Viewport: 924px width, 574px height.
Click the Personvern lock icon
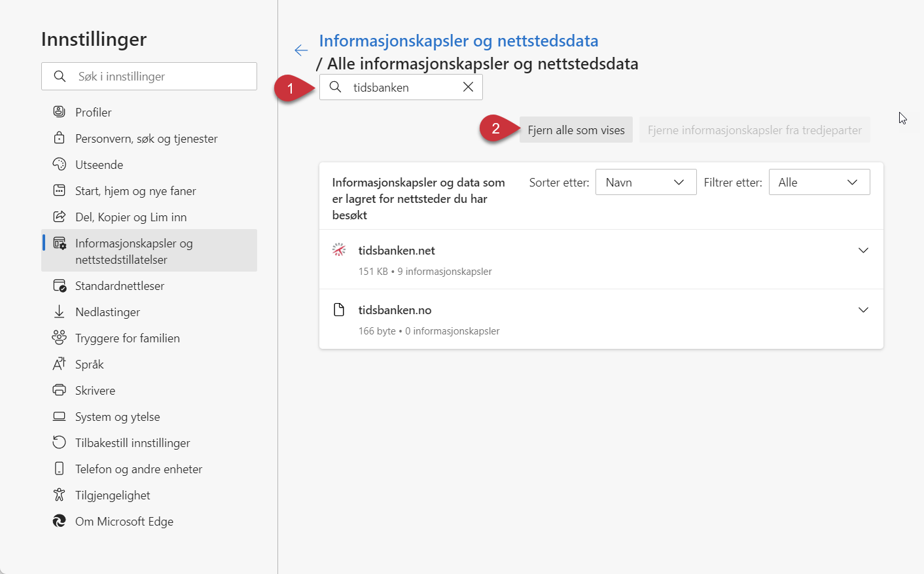59,138
